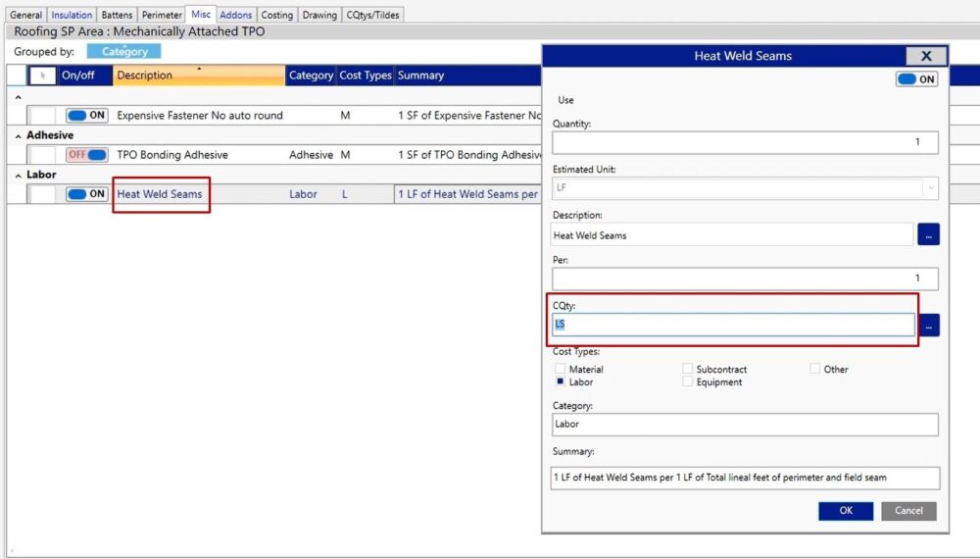Screen dimensions: 980x559
Task: Collapse the Adhesive group
Action: (19, 136)
